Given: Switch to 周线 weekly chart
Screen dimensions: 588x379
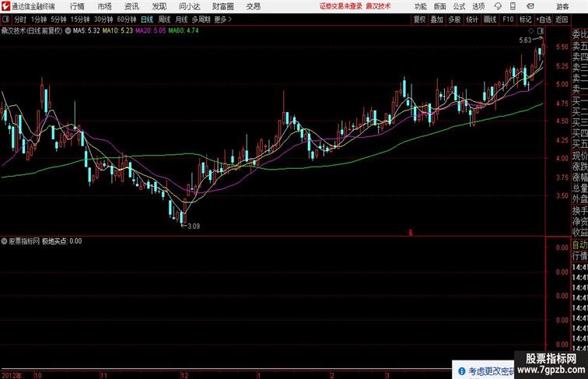Looking at the screenshot, I should click(x=164, y=19).
